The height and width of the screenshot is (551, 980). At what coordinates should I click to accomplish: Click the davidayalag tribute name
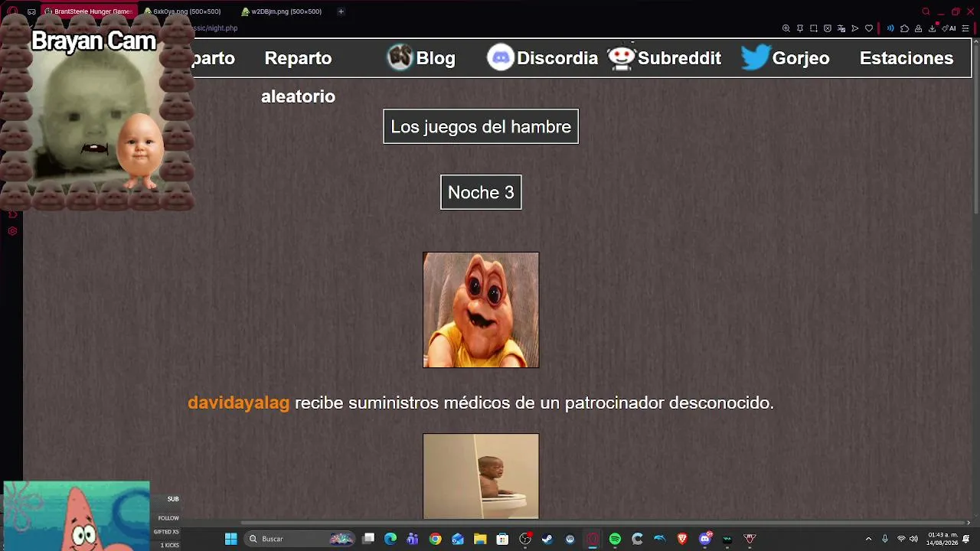pos(239,403)
